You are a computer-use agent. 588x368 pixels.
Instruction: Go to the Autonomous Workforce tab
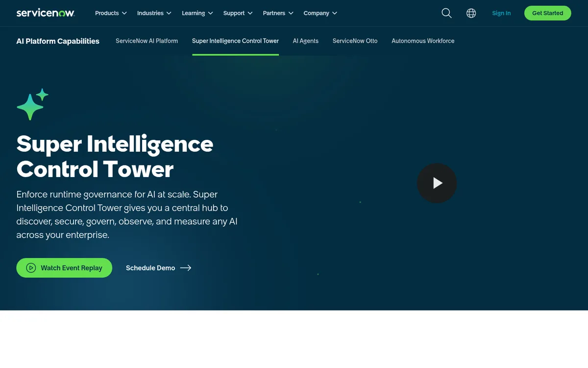[423, 41]
